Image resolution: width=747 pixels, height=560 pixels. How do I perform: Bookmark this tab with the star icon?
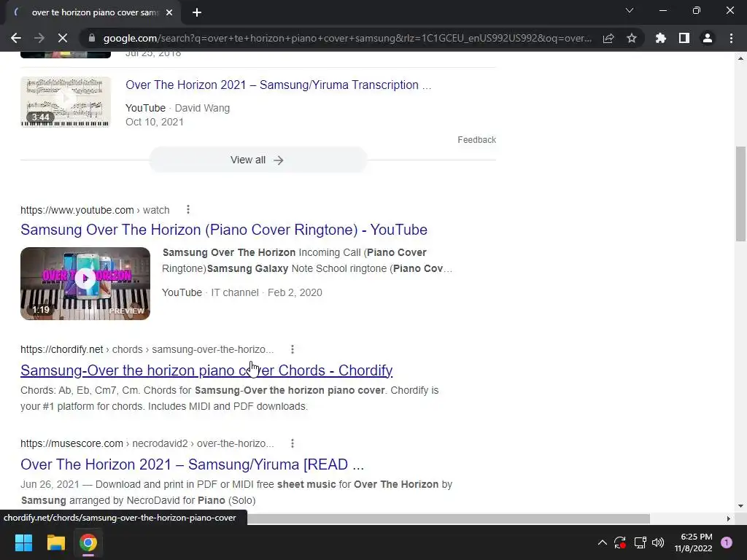tap(632, 38)
